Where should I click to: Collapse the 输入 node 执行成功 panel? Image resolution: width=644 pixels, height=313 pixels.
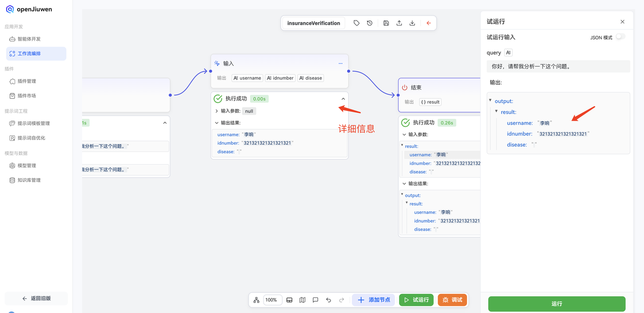point(343,99)
